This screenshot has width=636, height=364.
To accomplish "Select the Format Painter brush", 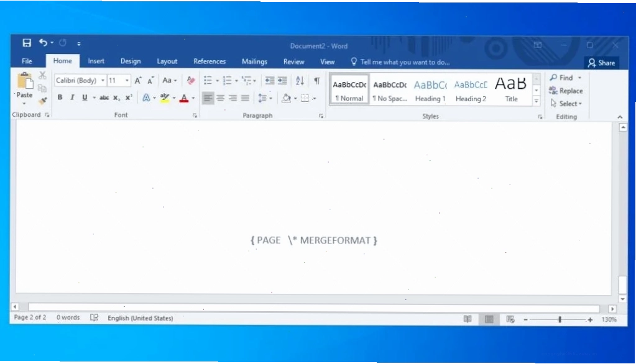I will [42, 101].
